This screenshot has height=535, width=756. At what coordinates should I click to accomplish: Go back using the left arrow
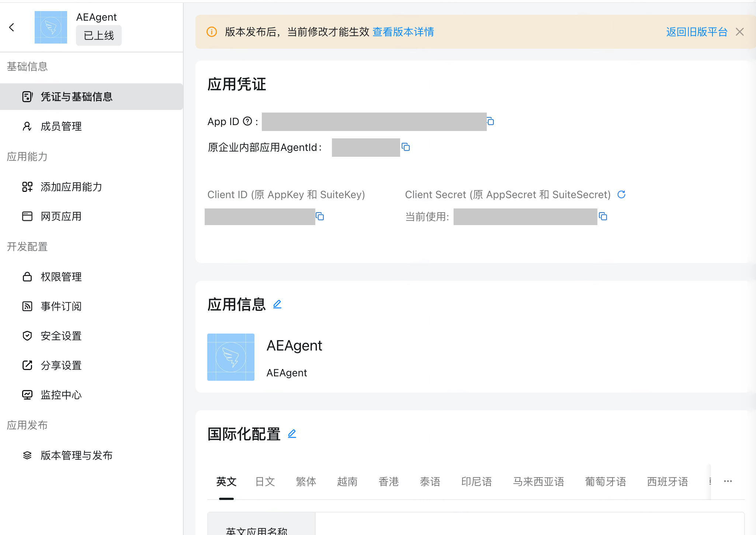coord(12,27)
